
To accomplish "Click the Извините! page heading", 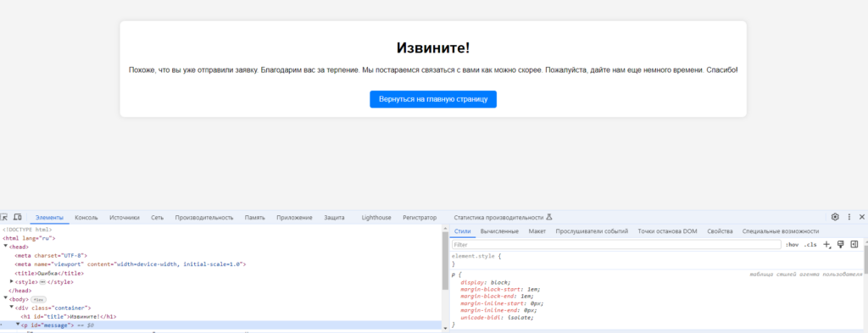I will point(433,47).
